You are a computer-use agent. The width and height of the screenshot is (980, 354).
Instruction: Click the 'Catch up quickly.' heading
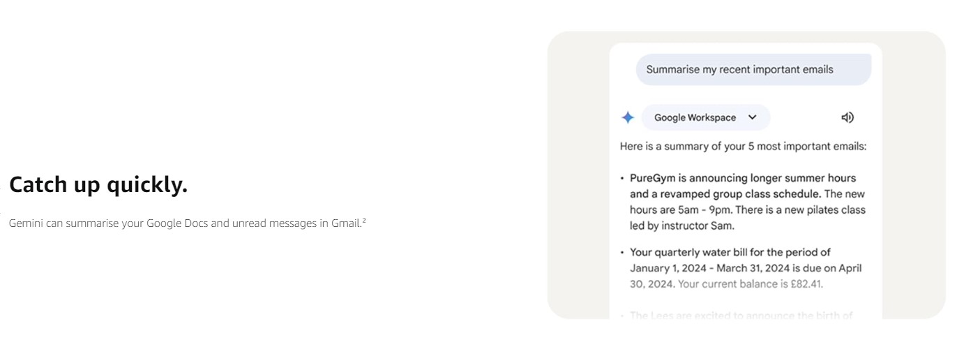tap(98, 185)
